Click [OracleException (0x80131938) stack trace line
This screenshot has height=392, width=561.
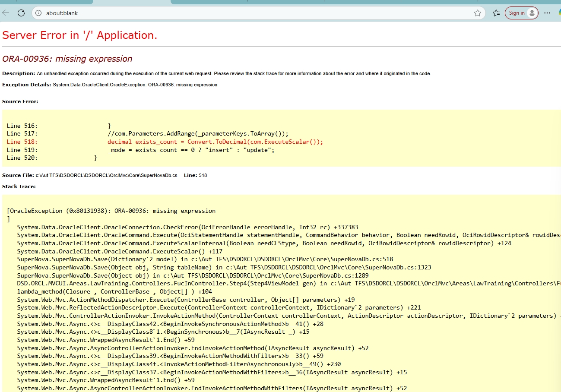(111, 211)
